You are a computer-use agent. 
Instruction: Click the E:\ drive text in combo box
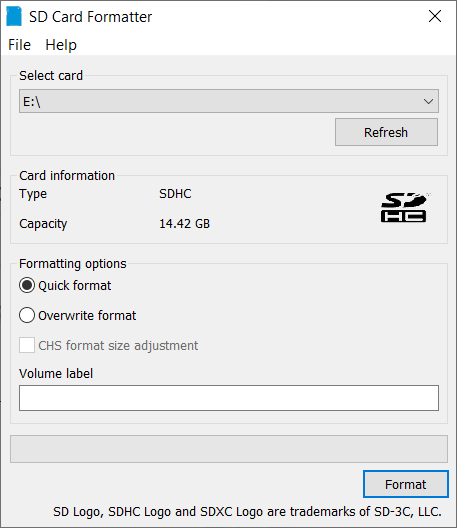32,101
